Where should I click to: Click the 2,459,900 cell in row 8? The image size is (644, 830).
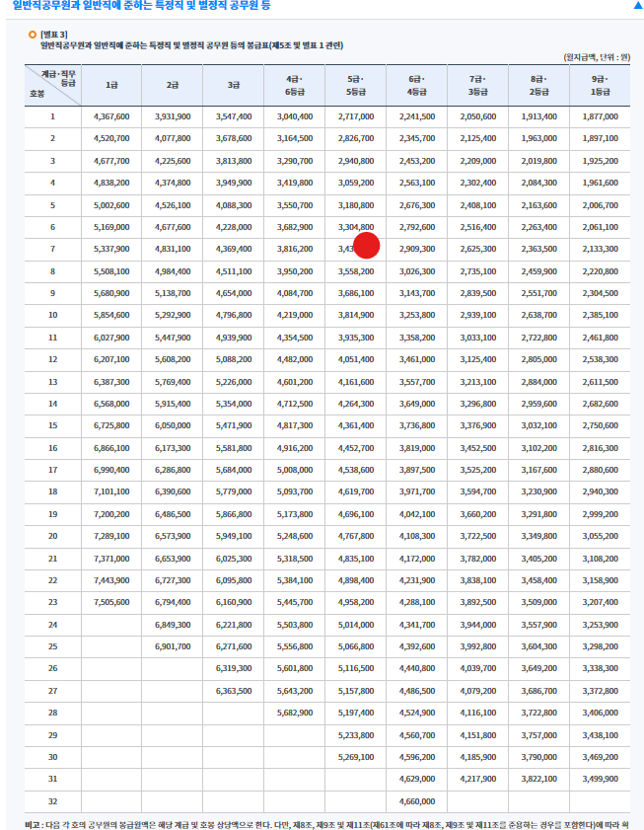point(538,271)
